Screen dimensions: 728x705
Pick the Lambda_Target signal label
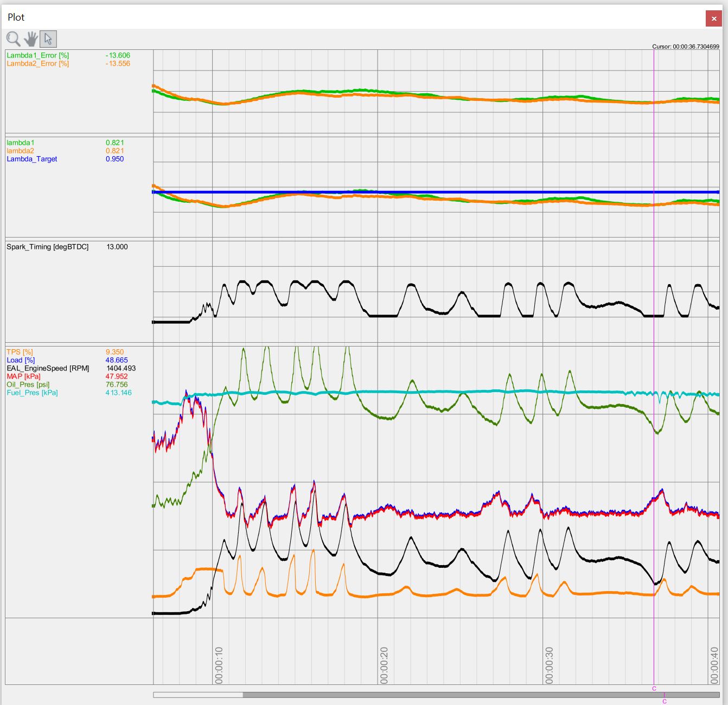[31, 159]
